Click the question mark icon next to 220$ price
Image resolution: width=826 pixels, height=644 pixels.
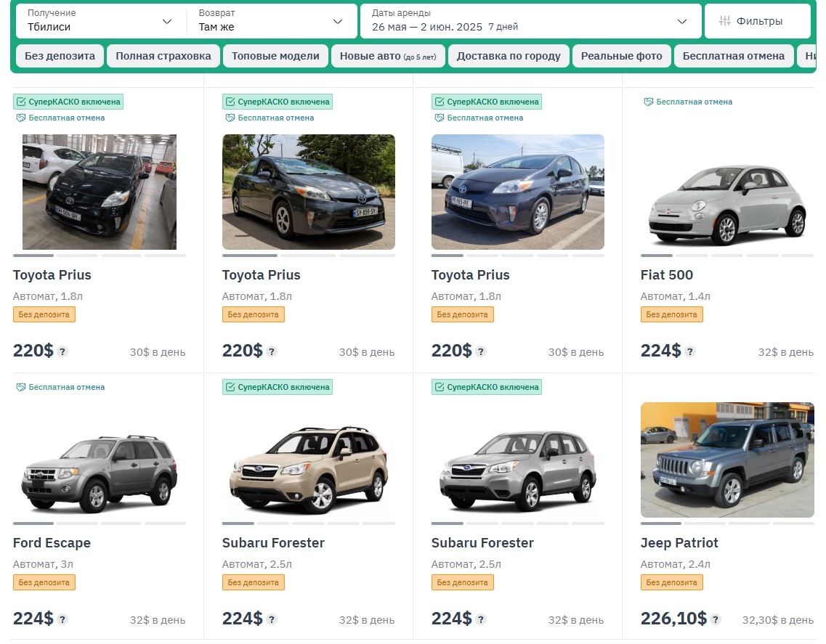click(x=63, y=351)
